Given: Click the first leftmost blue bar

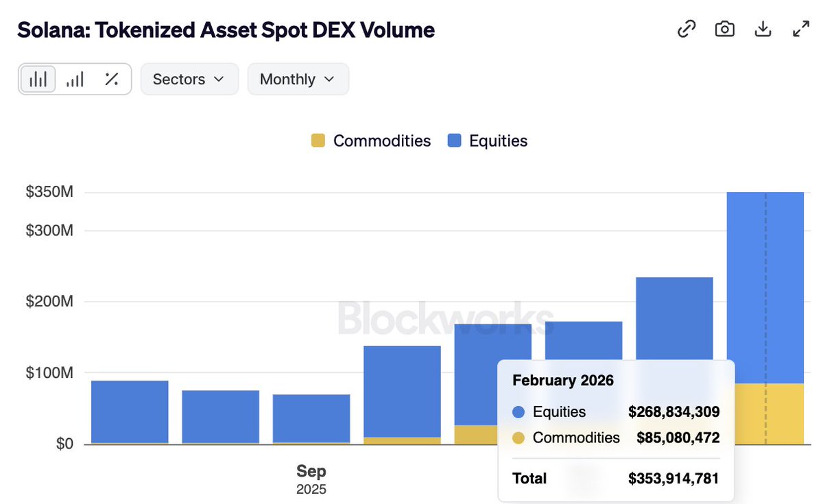Looking at the screenshot, I should (x=130, y=411).
